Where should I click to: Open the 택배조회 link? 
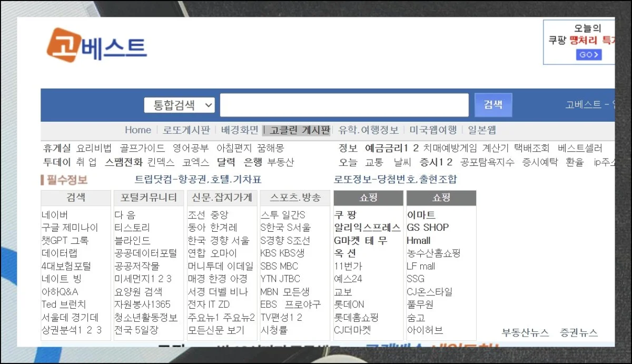point(531,148)
